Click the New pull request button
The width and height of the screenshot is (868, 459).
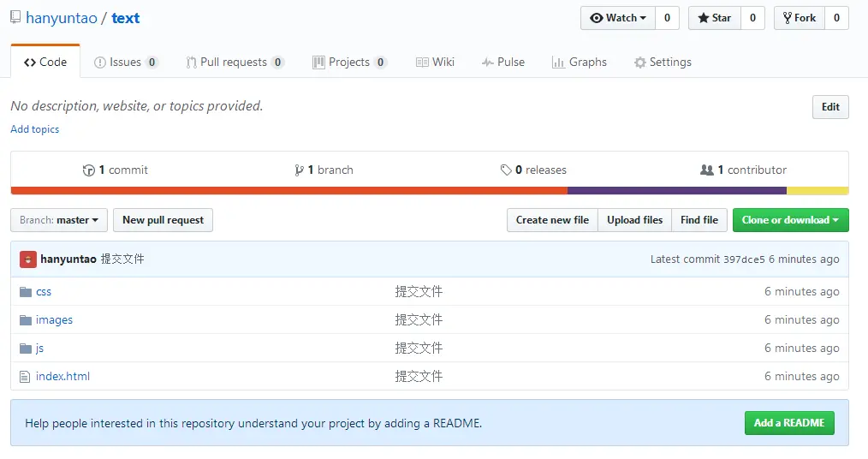coord(163,220)
